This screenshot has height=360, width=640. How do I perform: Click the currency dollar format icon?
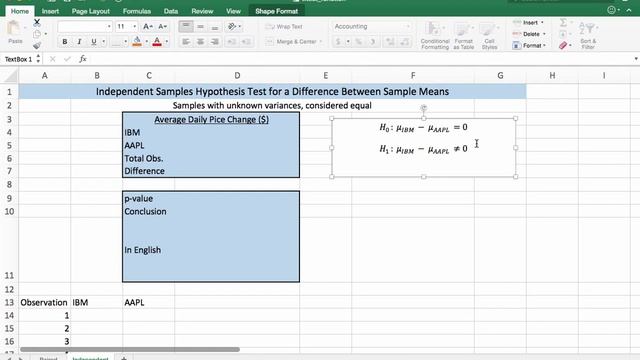point(338,42)
